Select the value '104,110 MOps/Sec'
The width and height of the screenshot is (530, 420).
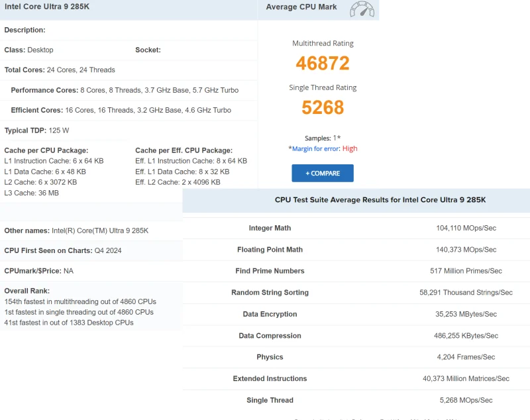(466, 228)
